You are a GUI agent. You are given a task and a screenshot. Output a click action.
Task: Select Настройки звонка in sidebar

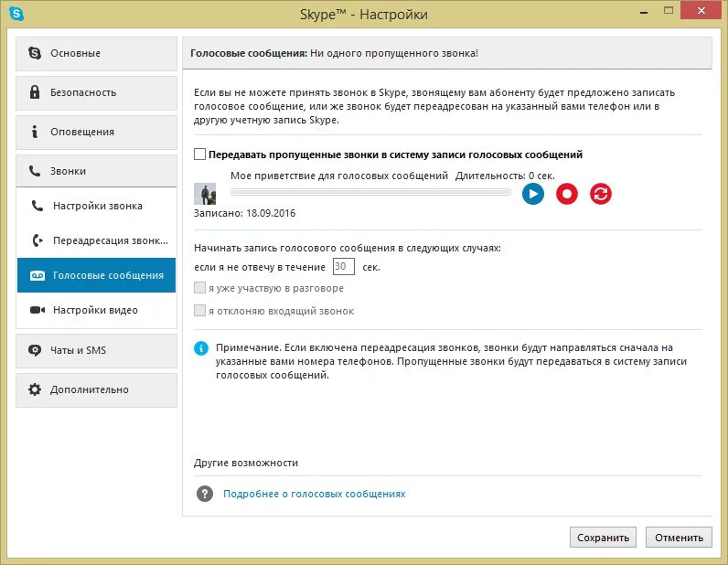(x=96, y=206)
